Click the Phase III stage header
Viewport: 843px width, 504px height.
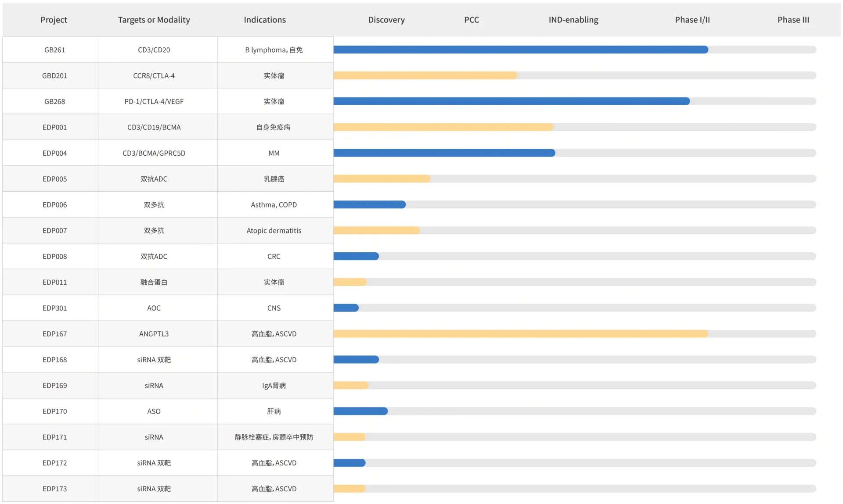[793, 20]
